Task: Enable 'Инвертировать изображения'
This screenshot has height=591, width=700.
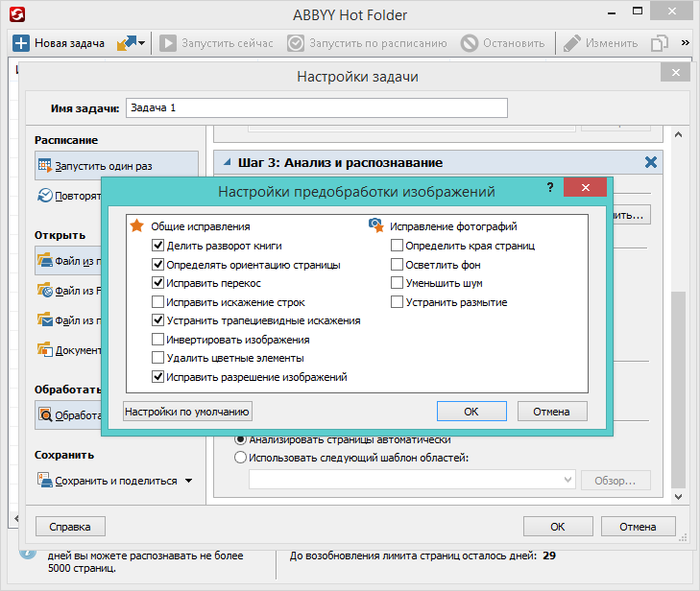Action: pos(158,340)
